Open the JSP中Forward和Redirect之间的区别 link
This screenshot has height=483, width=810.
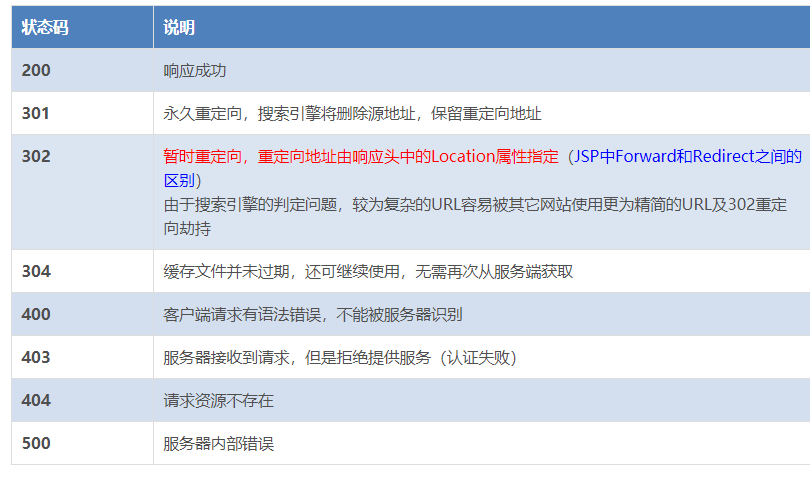tap(688, 157)
